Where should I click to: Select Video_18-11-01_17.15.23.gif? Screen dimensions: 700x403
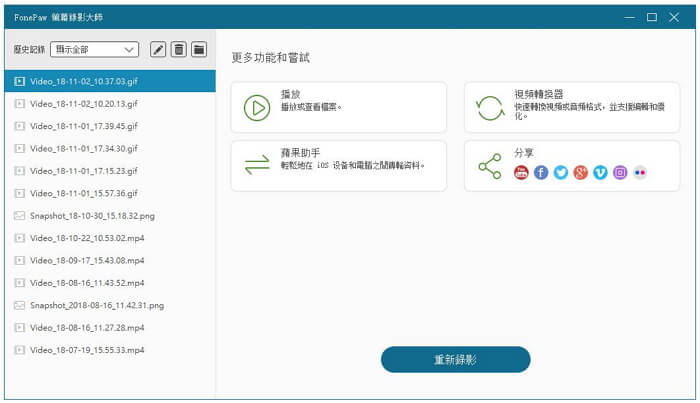point(110,171)
